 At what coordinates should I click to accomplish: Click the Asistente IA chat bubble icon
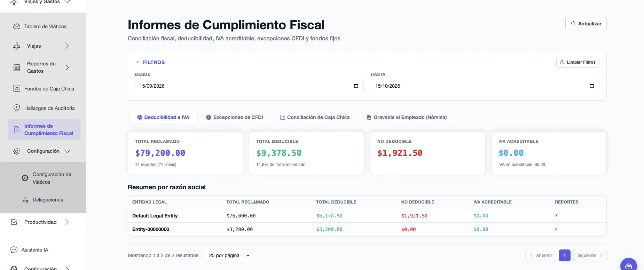(14, 250)
